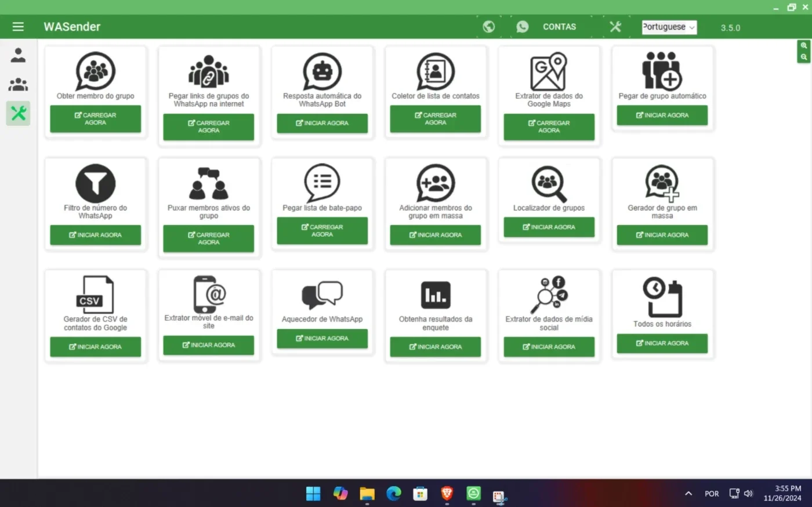The height and width of the screenshot is (507, 812).
Task: Start Resposta automática do WhatsApp Bot
Action: tap(322, 123)
